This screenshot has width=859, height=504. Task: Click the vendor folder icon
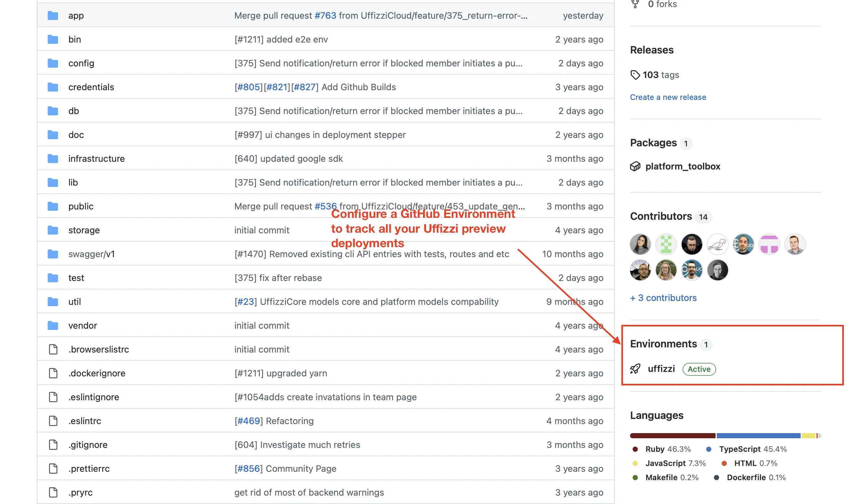[x=53, y=325]
